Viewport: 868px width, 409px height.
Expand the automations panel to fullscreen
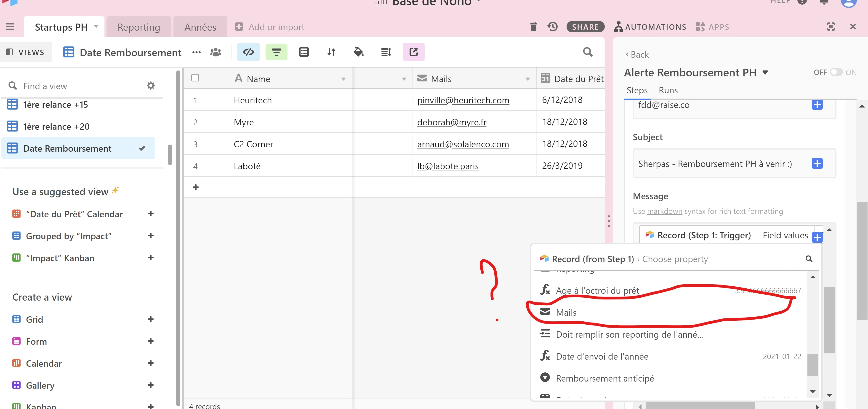pos(831,27)
